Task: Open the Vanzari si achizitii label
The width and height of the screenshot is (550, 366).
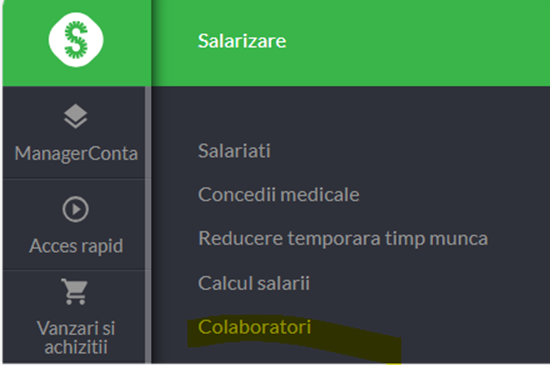Action: [x=76, y=338]
